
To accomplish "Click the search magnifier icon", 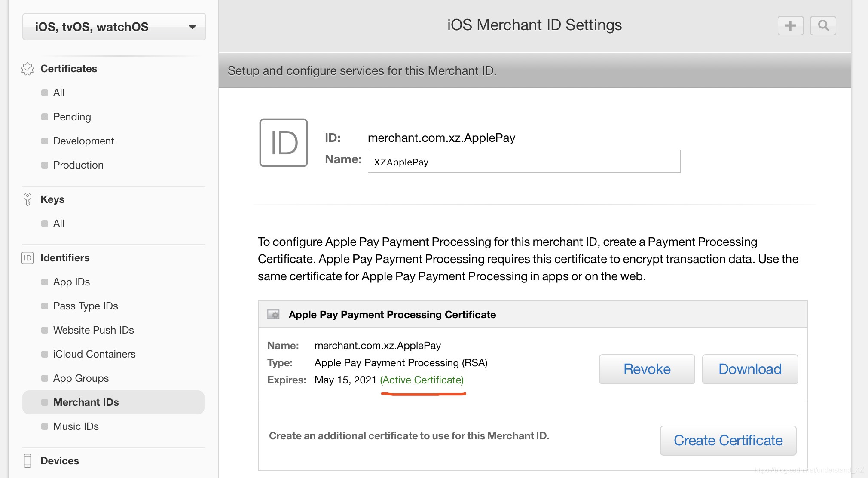I will pyautogui.click(x=823, y=26).
